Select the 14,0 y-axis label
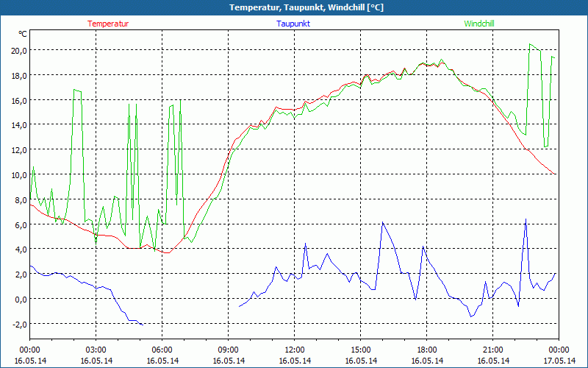Image resolution: width=588 pixels, height=368 pixels. pyautogui.click(x=19, y=125)
